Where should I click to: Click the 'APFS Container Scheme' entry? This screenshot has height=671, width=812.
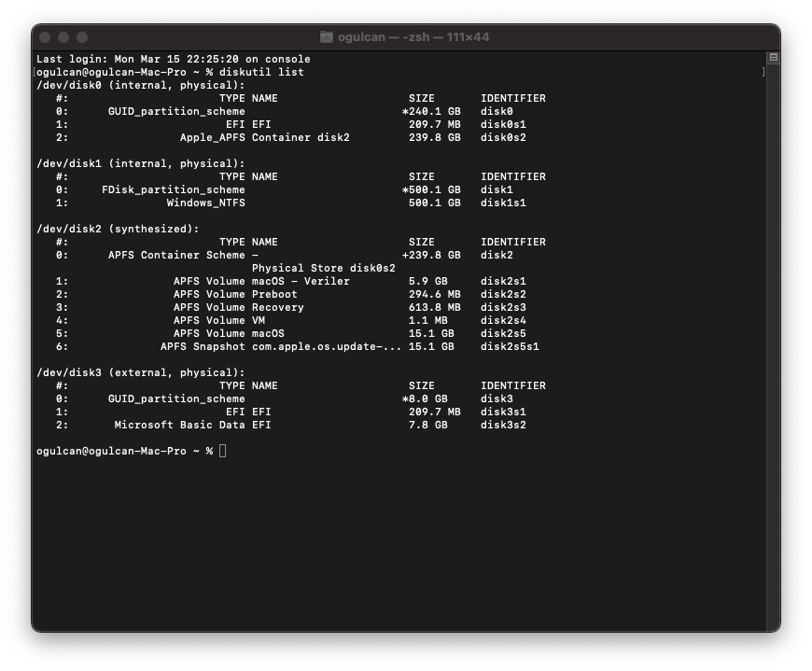(176, 255)
